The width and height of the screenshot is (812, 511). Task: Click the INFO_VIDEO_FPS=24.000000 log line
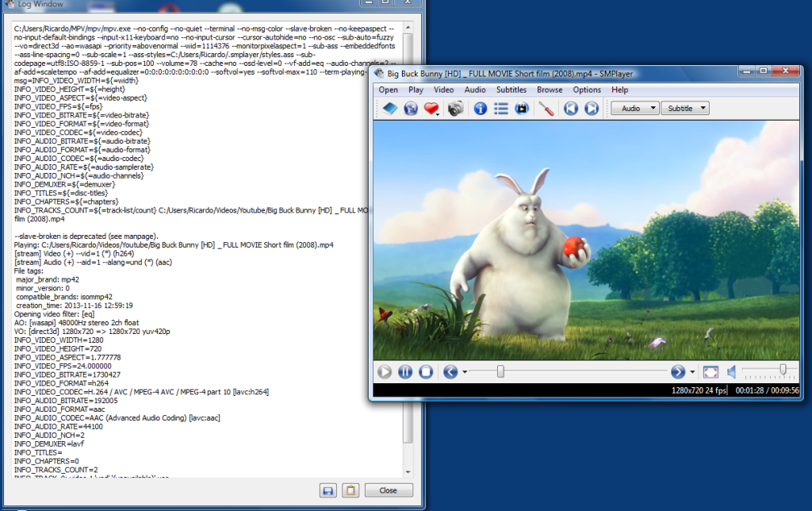pyautogui.click(x=63, y=366)
